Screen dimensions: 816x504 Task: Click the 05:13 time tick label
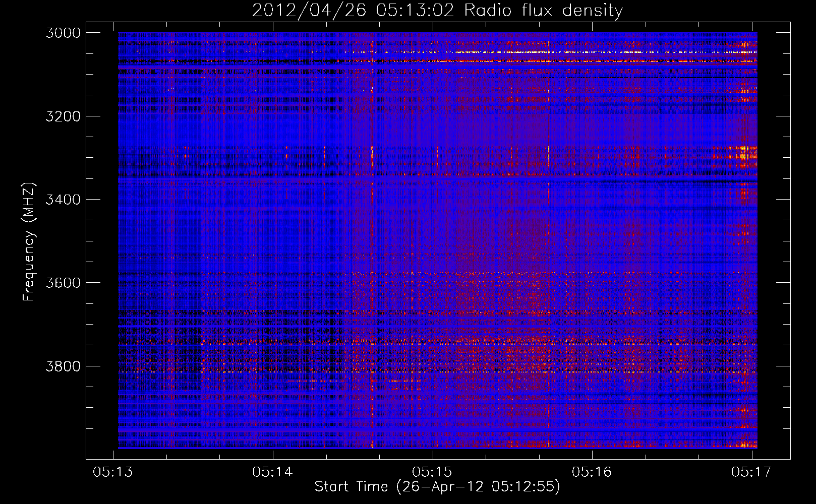coord(113,472)
